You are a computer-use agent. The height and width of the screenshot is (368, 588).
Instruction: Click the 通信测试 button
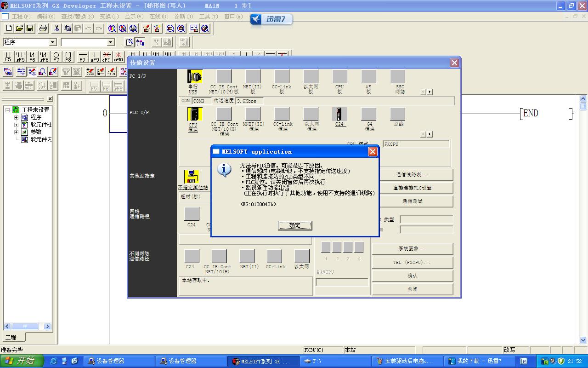click(412, 201)
